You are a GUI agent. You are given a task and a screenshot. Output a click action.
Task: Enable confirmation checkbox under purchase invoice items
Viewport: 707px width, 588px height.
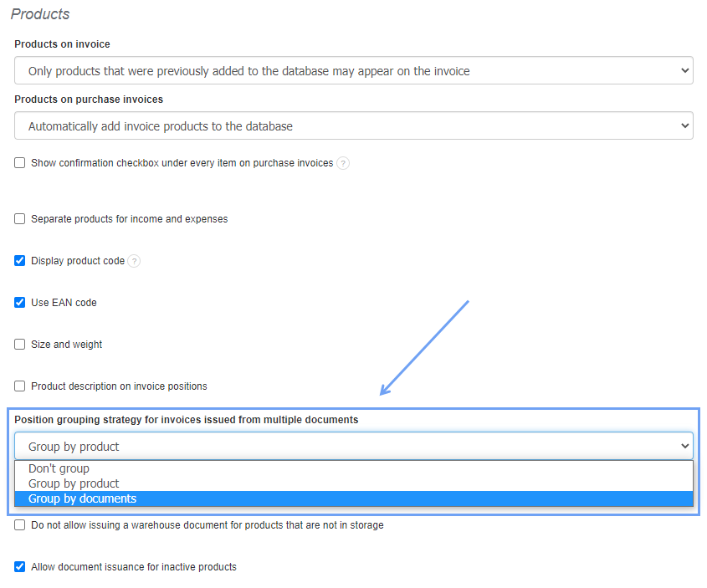coord(19,162)
